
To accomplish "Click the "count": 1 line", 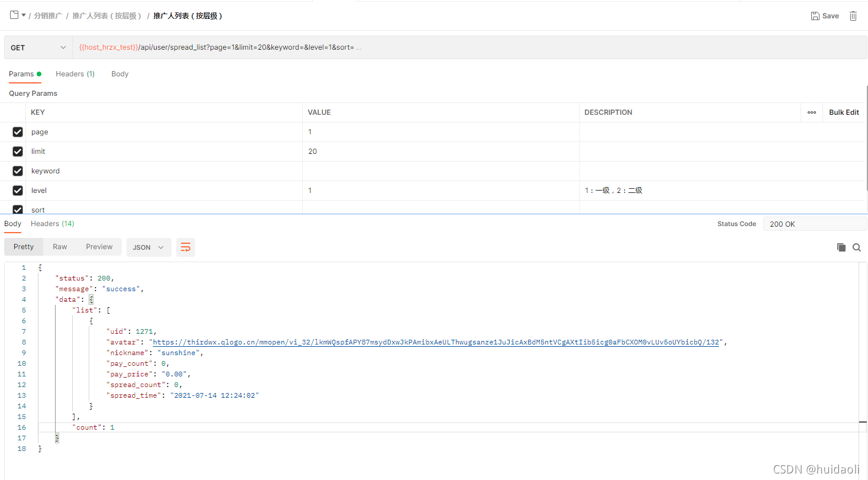I will click(93, 427).
